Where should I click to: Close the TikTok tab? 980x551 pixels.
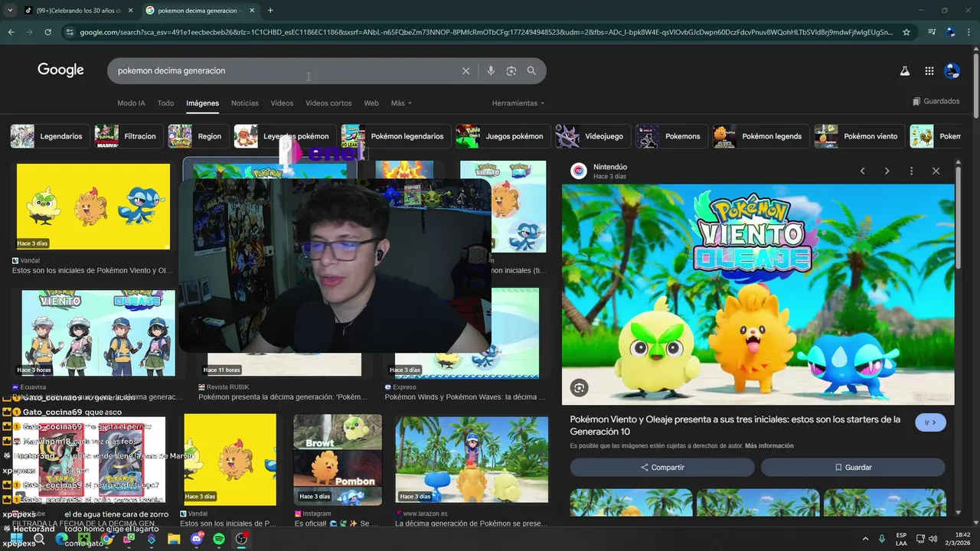[x=130, y=10]
